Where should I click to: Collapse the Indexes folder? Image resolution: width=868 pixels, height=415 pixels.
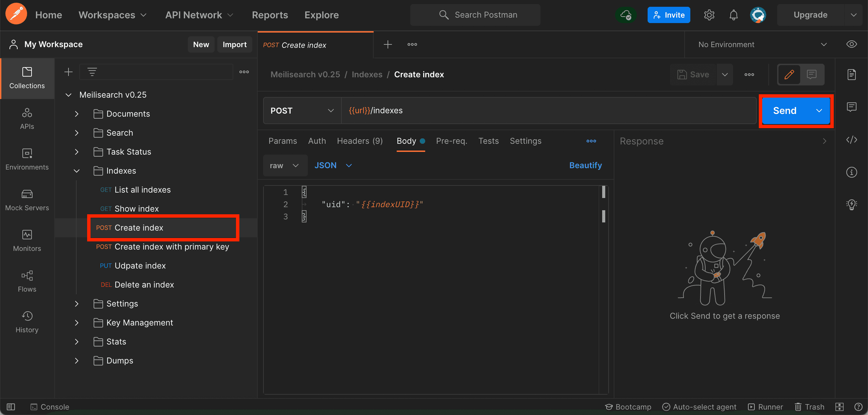click(x=77, y=171)
